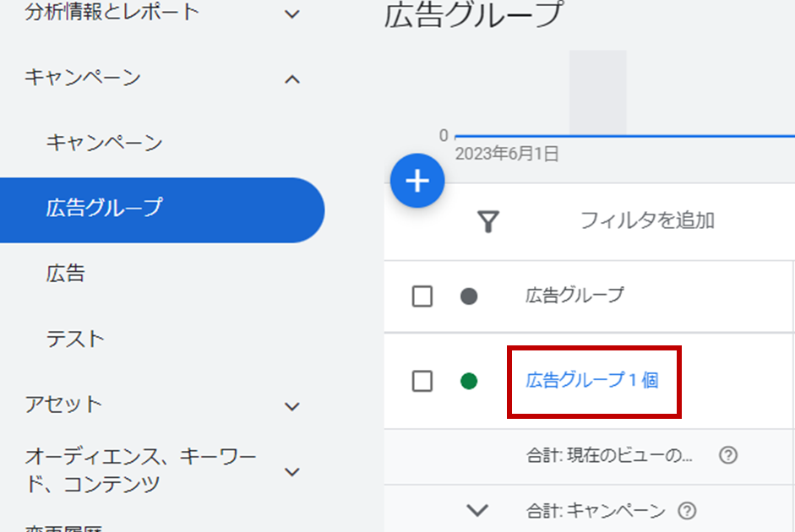Expand 分析情報とレポート section
Image resolution: width=795 pixels, height=532 pixels.
(292, 14)
